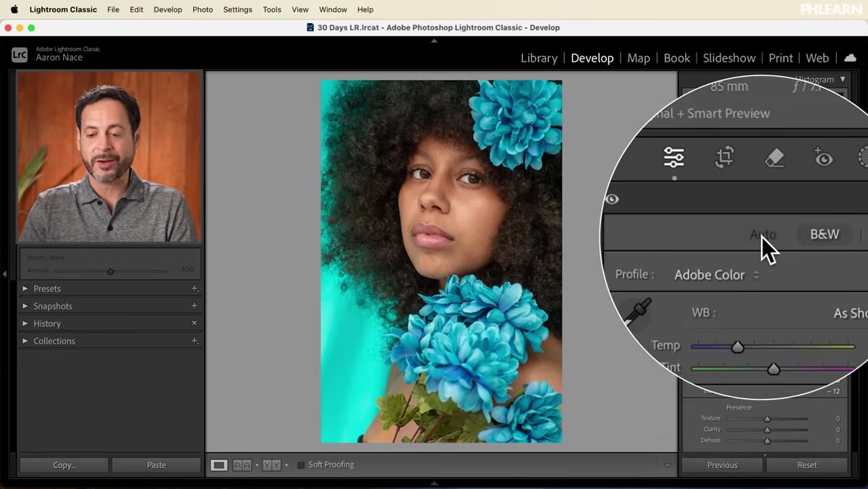
Task: Open the Edit menu
Action: coord(137,9)
